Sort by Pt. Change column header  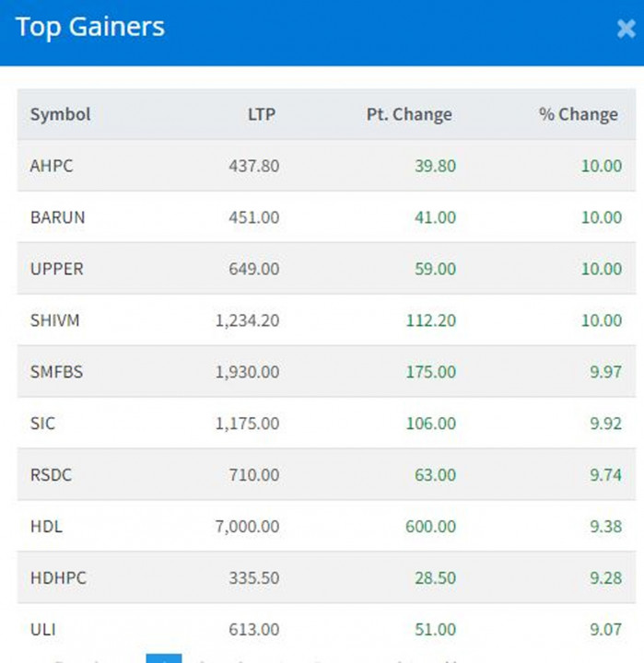tap(409, 115)
